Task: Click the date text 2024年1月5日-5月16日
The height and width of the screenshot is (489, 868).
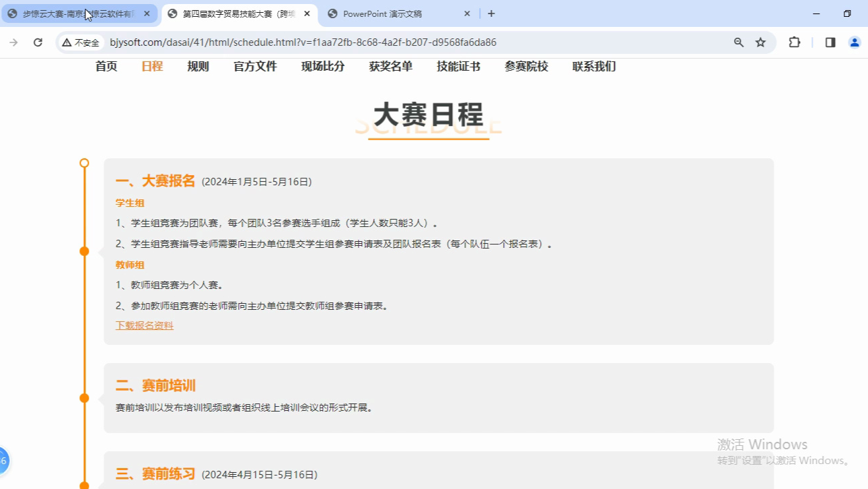Action: [x=257, y=182]
